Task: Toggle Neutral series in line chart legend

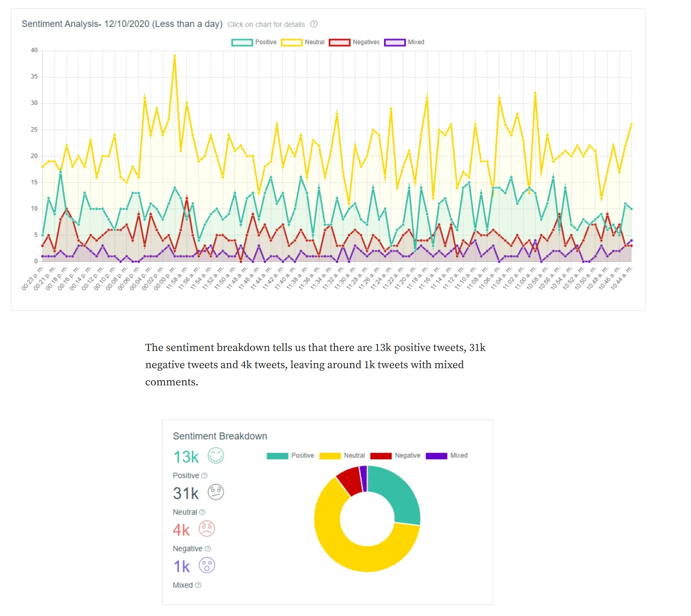Action: coord(303,42)
